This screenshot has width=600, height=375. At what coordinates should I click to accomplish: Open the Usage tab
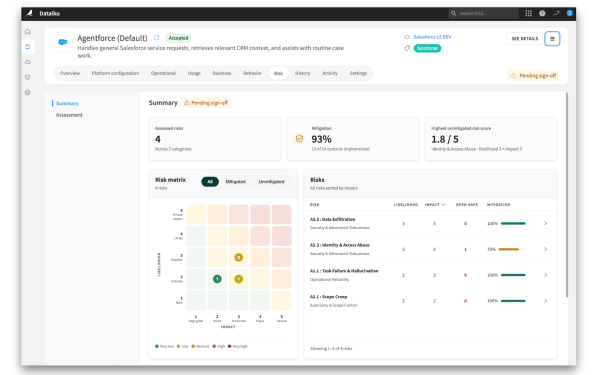(x=194, y=73)
